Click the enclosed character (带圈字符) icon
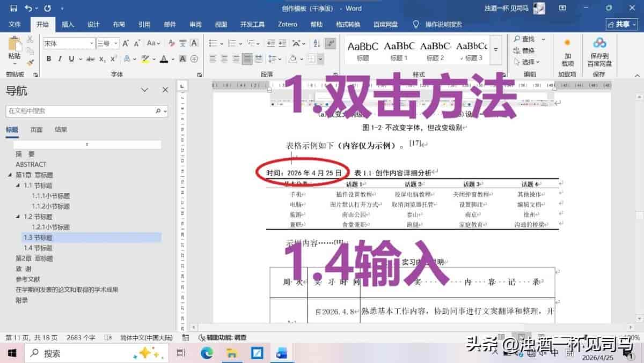Image resolution: width=644 pixels, height=363 pixels. click(194, 59)
